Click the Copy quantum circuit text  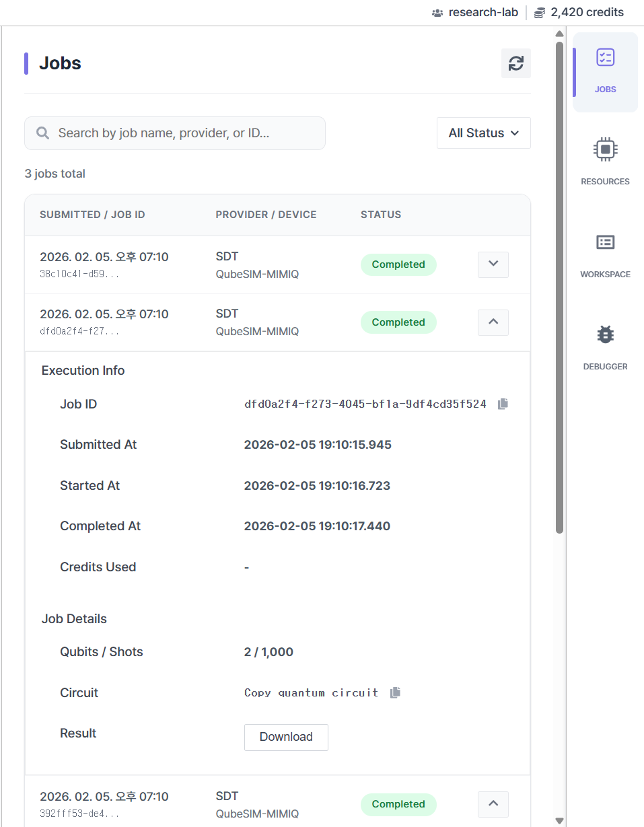pyautogui.click(x=311, y=692)
